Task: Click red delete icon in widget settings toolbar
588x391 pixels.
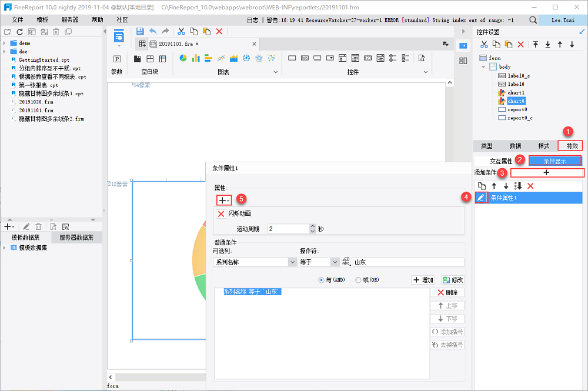Action: [x=520, y=45]
